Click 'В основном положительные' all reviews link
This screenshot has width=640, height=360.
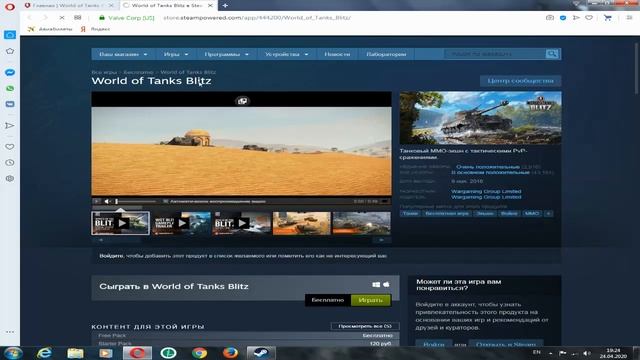490,172
